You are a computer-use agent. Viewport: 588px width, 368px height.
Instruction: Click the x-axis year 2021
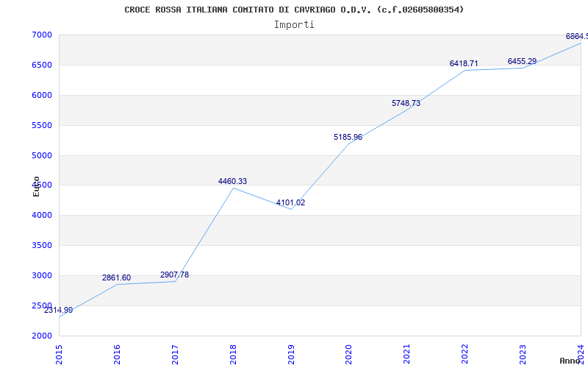tap(407, 355)
